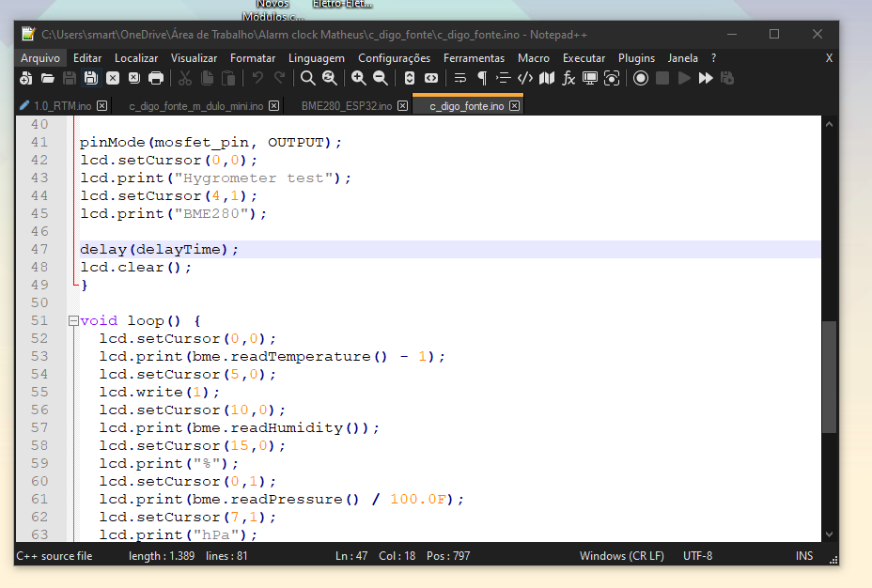872x588 pixels.
Task: Create a new file with the New icon
Action: (26, 78)
